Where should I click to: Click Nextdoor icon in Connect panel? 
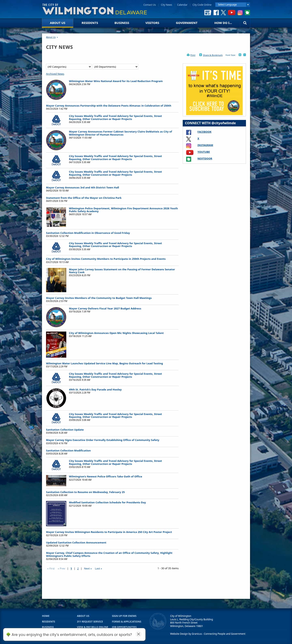(x=189, y=159)
